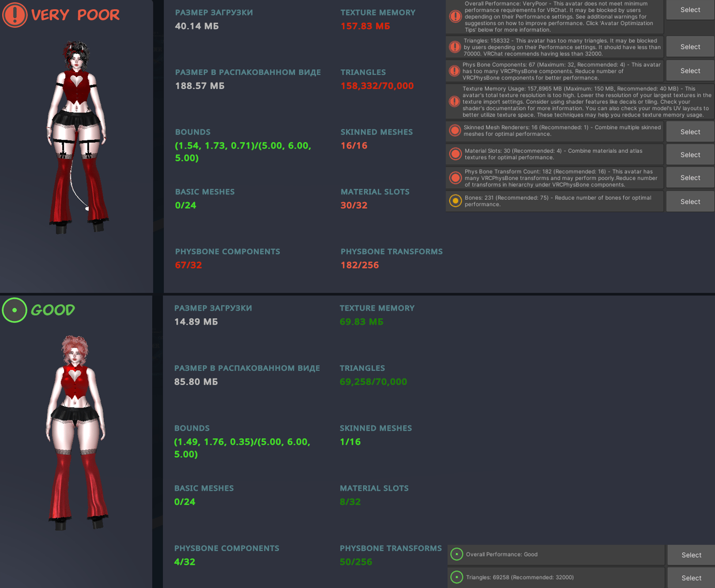Click the Overall Performance Good green icon
The image size is (715, 588).
click(x=457, y=554)
